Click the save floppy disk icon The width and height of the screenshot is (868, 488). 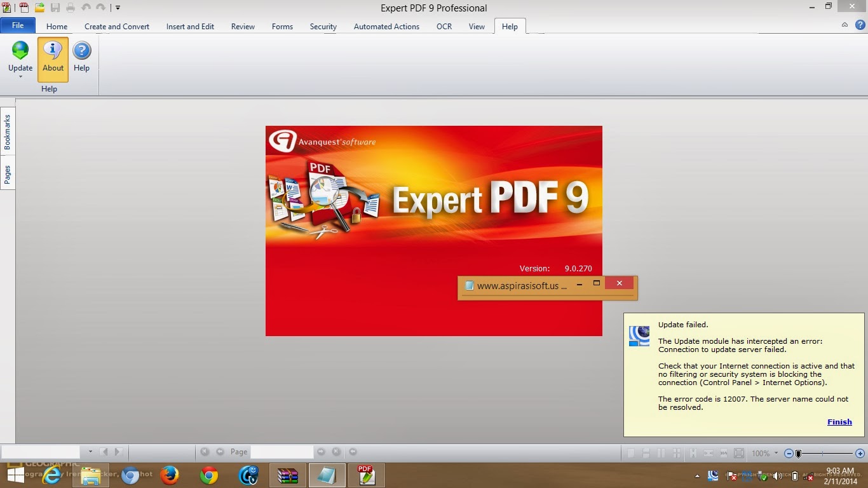(x=55, y=8)
